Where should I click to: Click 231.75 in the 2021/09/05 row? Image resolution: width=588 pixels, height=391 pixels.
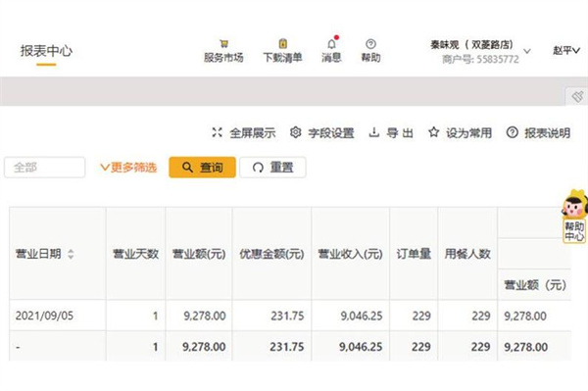(287, 316)
